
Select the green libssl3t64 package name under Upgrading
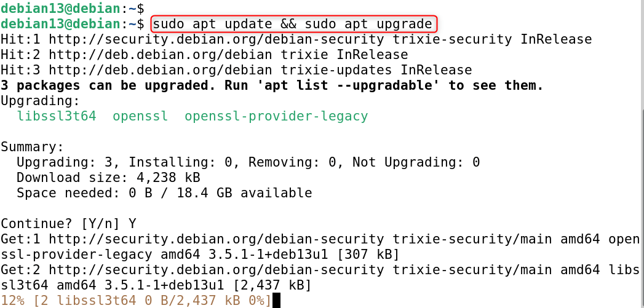pos(56,116)
